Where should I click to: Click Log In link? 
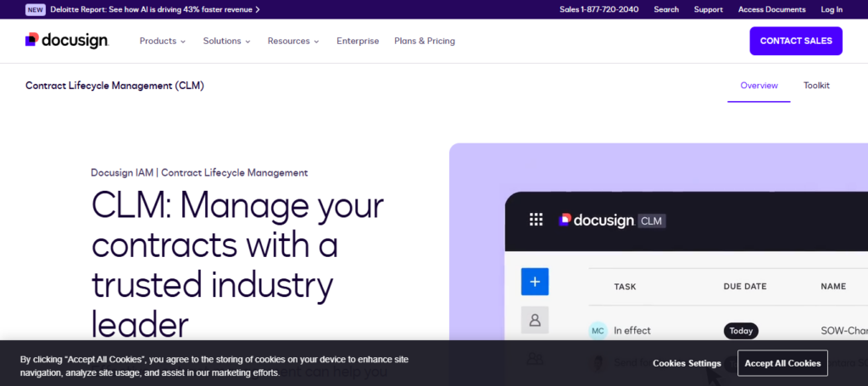click(832, 9)
